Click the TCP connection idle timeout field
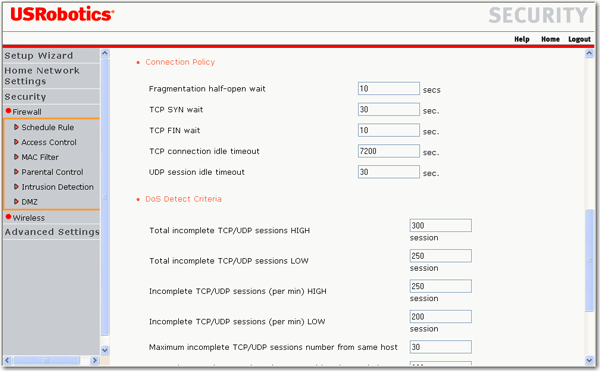 point(389,151)
